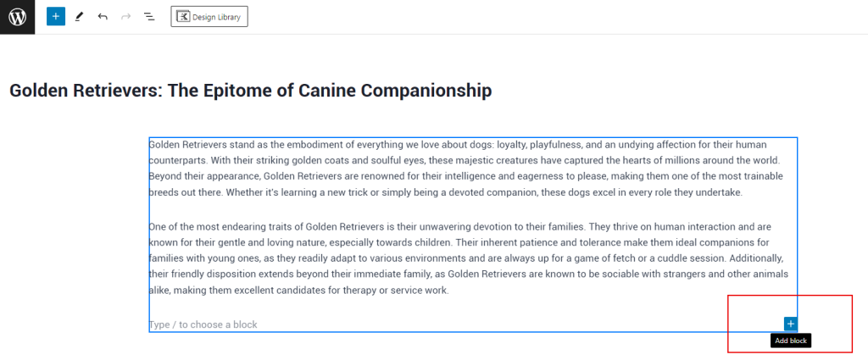Image resolution: width=868 pixels, height=360 pixels.
Task: Undo the last change
Action: point(103,17)
